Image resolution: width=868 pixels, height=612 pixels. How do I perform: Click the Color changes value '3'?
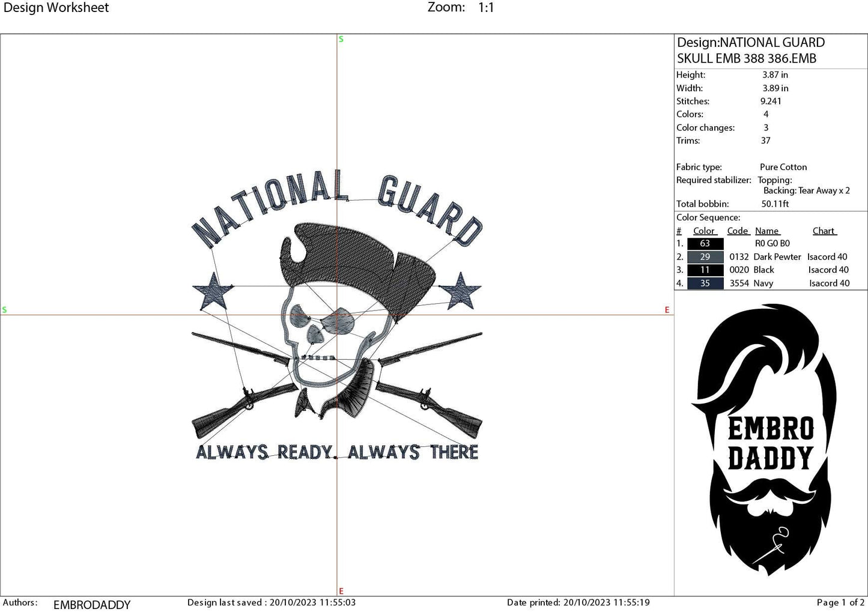pyautogui.click(x=766, y=127)
